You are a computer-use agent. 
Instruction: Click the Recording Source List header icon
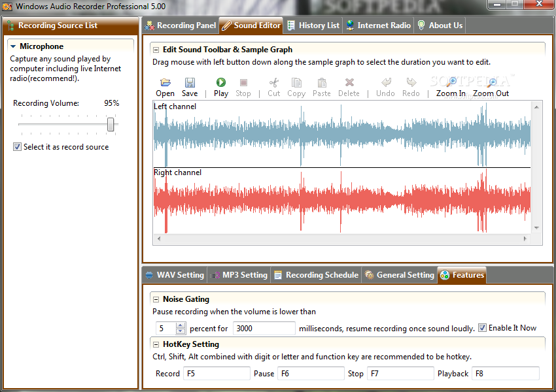(x=10, y=25)
